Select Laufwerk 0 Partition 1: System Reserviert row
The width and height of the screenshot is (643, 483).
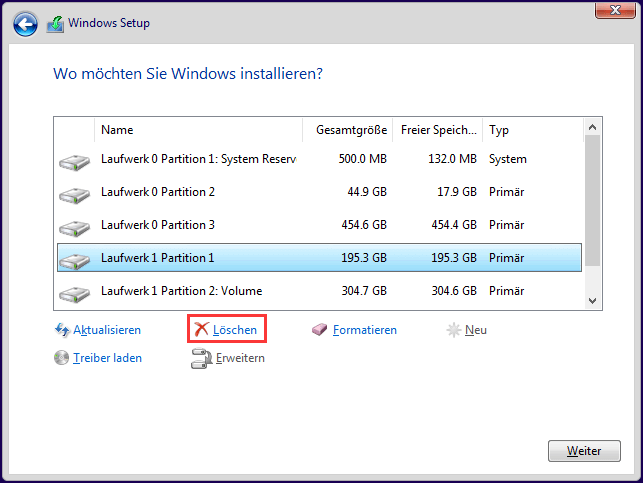[x=319, y=159]
